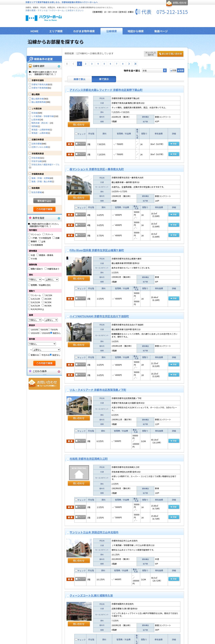Open 詳細 for サンリット三山木 3階 unit
This screenshot has height=644, width=215.
tap(174, 579)
